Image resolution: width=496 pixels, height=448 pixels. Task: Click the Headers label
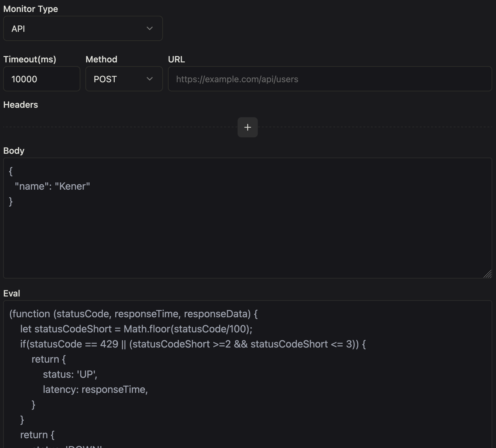pyautogui.click(x=20, y=105)
